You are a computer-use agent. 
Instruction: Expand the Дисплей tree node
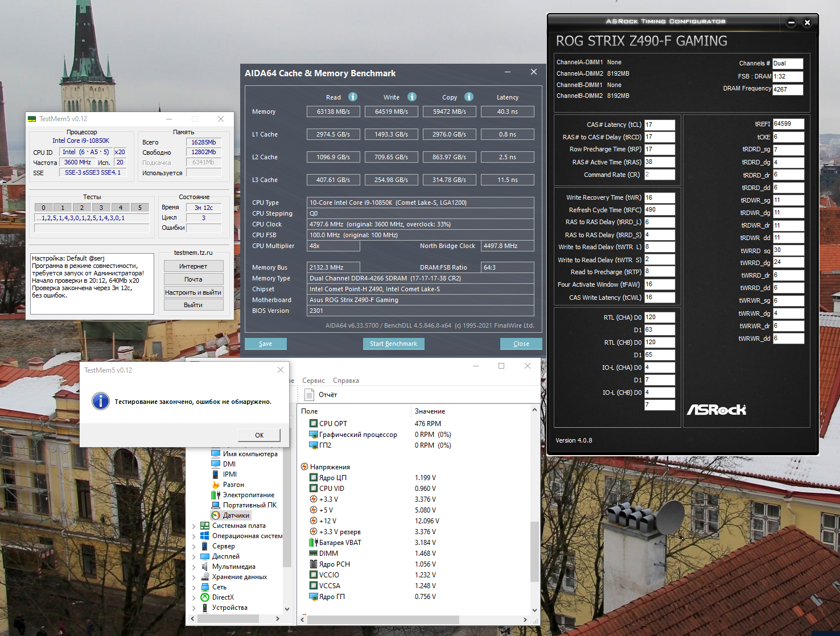tap(194, 557)
